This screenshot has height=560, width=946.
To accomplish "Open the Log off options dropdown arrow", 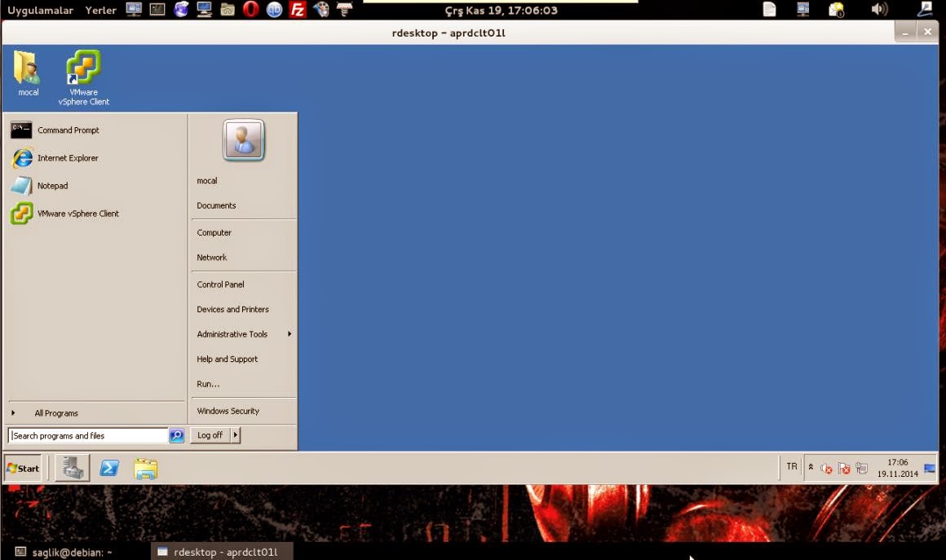I will (x=234, y=434).
